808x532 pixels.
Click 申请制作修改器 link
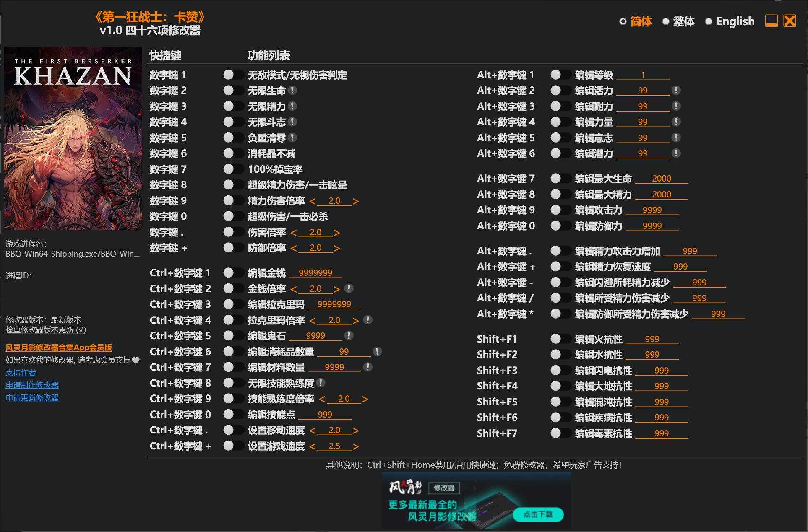(x=32, y=385)
